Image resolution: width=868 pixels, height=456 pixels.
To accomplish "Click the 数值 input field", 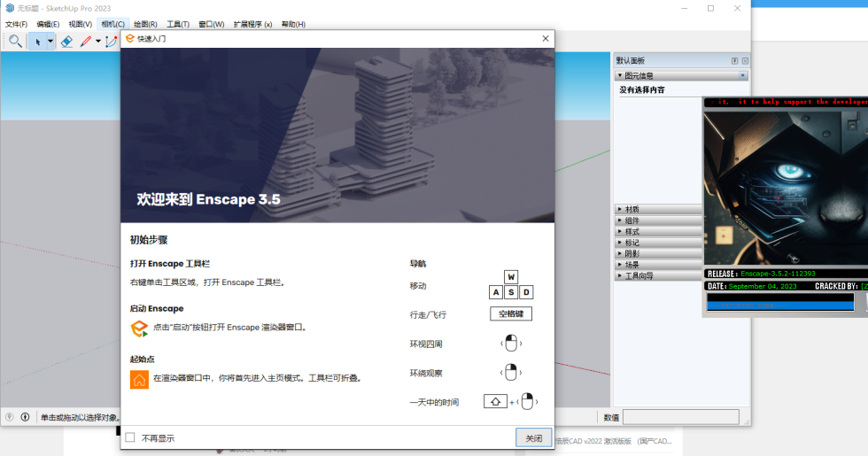I will point(680,417).
